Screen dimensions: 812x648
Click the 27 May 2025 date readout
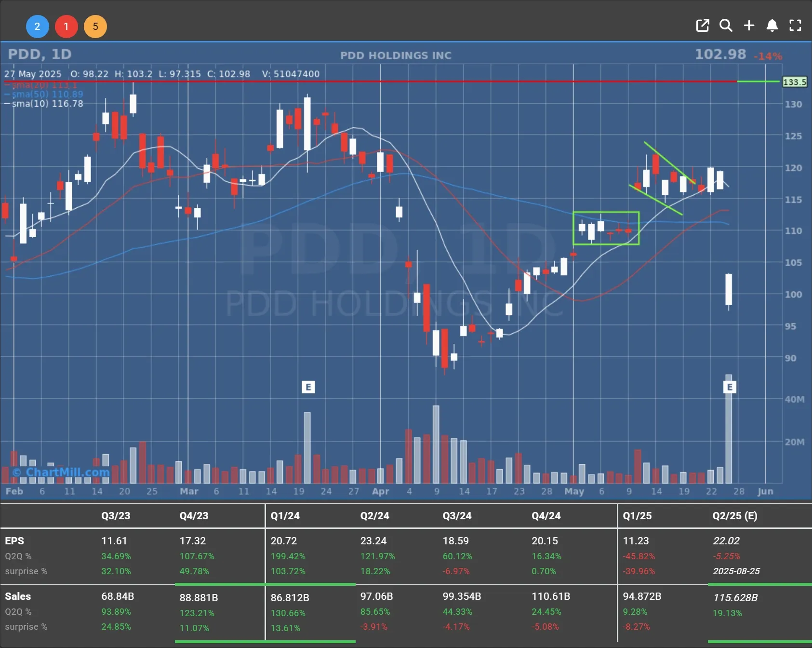click(33, 74)
